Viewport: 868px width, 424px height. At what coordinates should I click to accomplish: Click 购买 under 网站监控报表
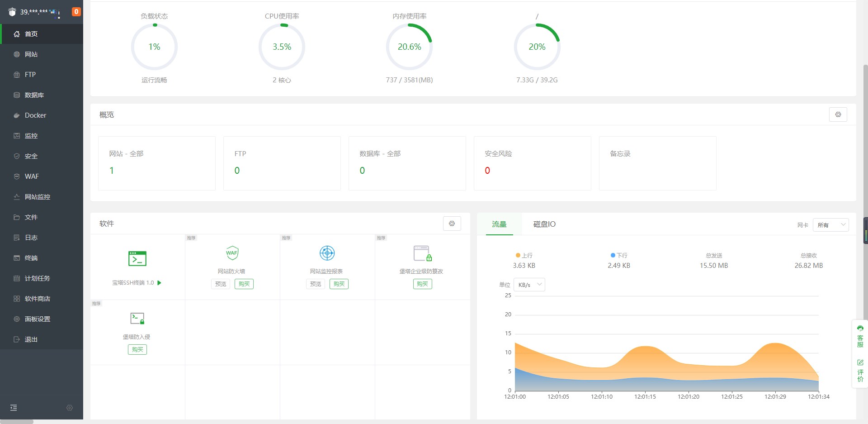coord(339,284)
